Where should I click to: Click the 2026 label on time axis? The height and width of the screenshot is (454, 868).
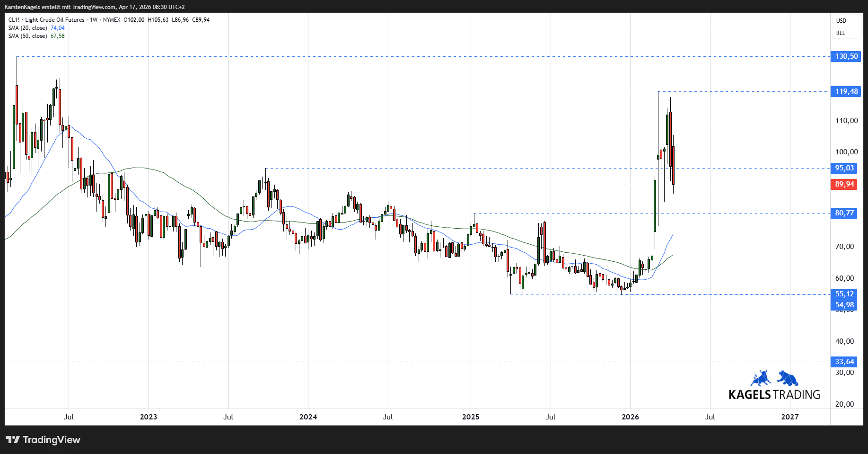(x=630, y=417)
